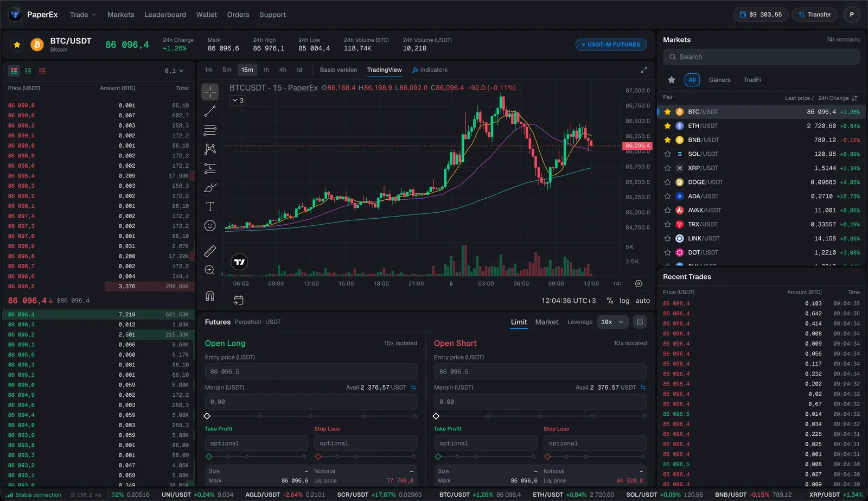Favorite DOGE/USDT in markets list

668,182
